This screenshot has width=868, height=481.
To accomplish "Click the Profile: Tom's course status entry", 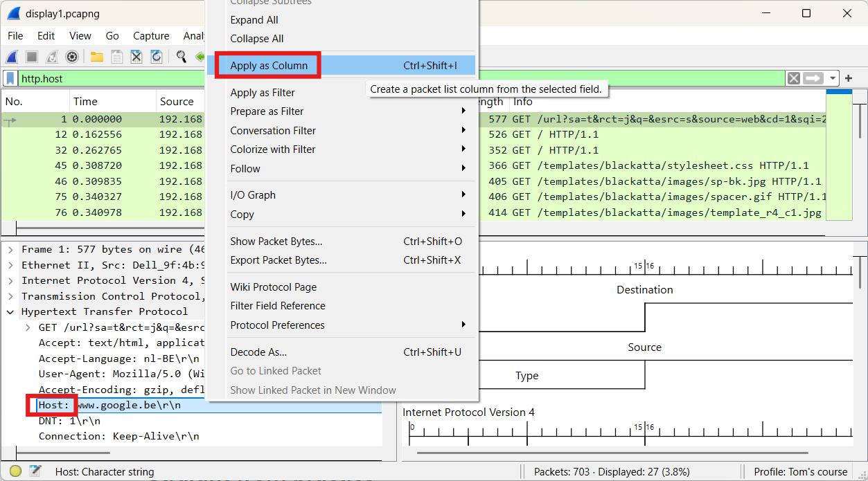I will click(800, 472).
